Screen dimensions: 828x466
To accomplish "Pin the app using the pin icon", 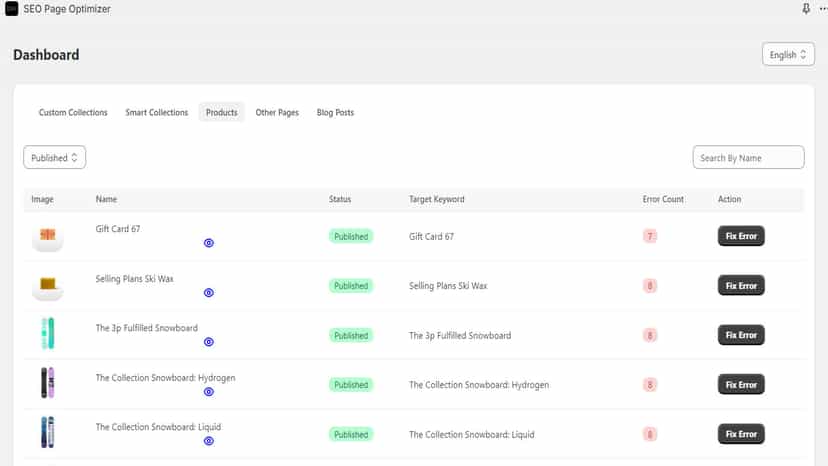I will pyautogui.click(x=806, y=8).
